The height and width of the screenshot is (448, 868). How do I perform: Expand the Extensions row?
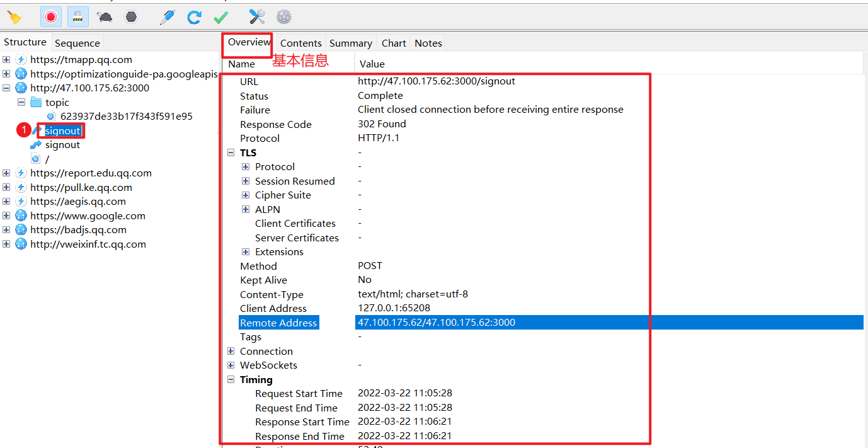(246, 252)
